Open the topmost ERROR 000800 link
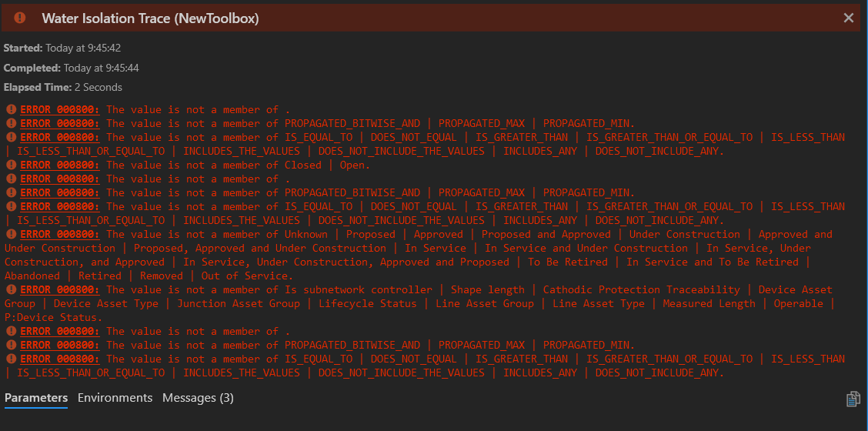This screenshot has width=868, height=431. [x=60, y=110]
